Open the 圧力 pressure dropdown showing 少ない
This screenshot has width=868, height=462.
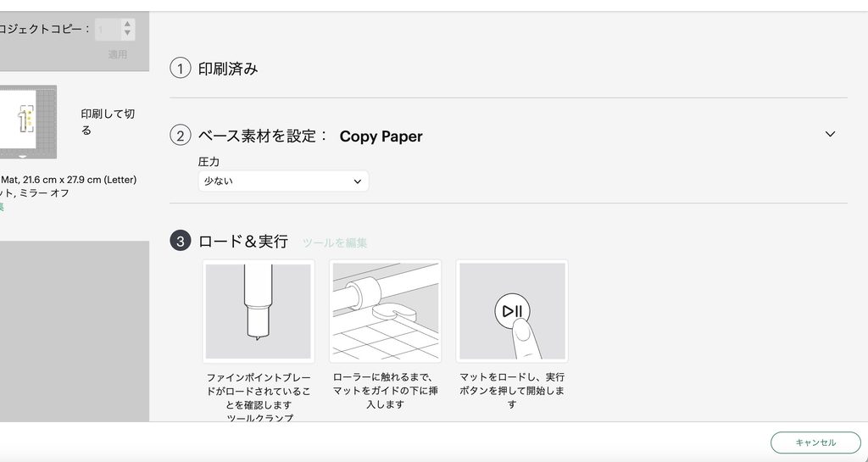(x=283, y=181)
